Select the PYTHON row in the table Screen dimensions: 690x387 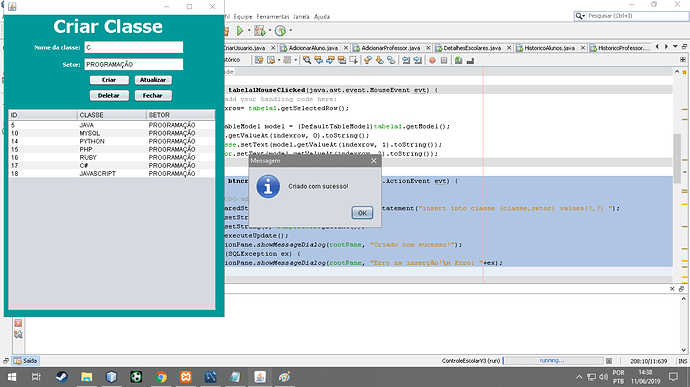tap(112, 141)
